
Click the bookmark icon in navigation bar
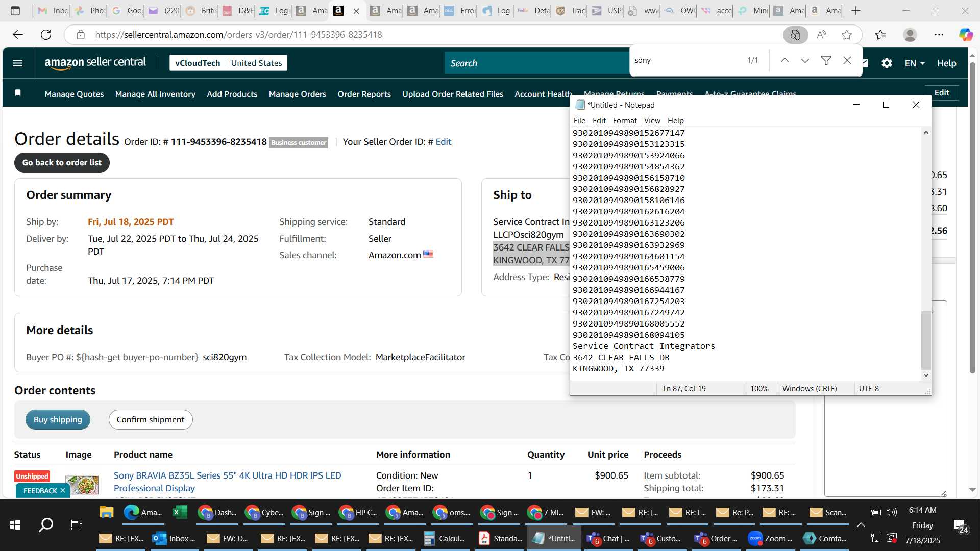18,93
